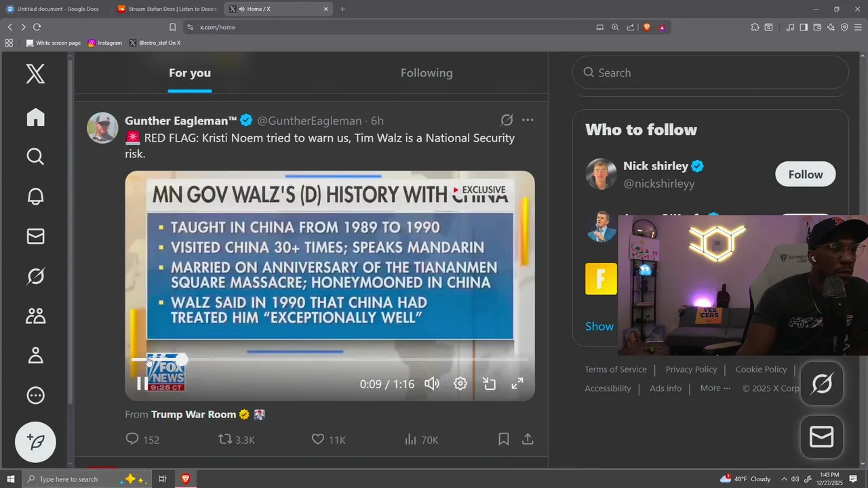Open Gunther Eagleman's profile avatar
The image size is (868, 488).
102,127
